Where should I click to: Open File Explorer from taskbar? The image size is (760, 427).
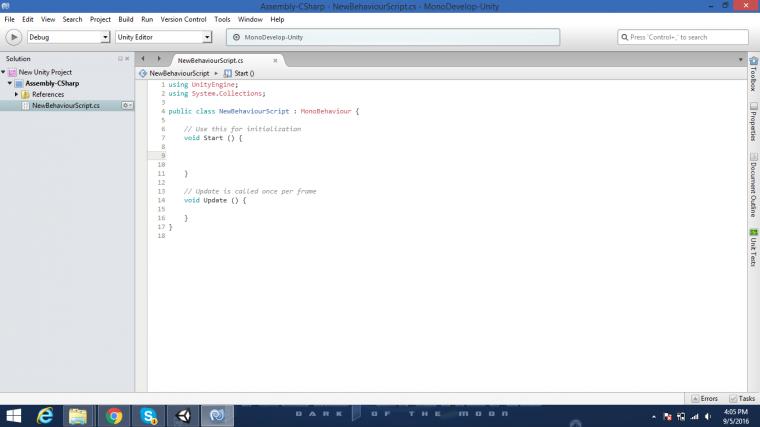coord(78,416)
